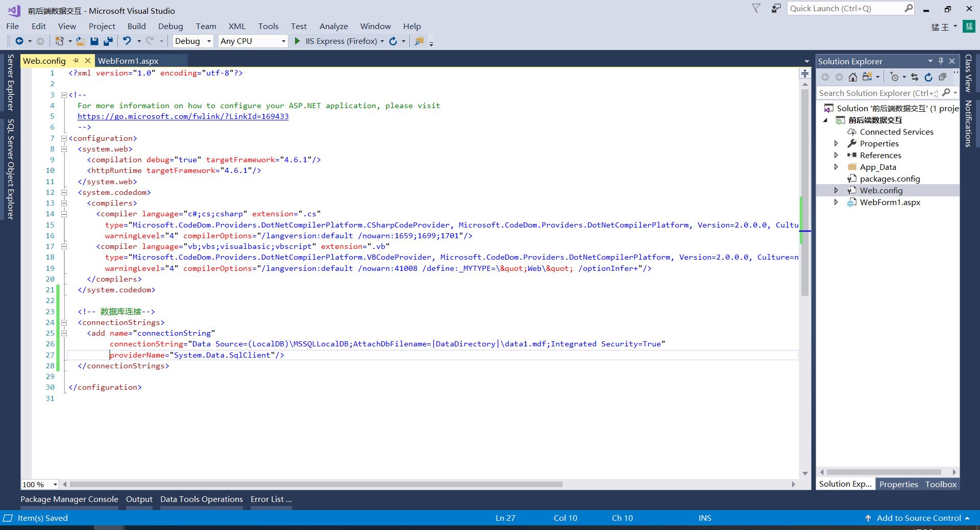Open the open-documents list dropdown arrow
The width and height of the screenshot is (980, 530).
click(806, 61)
